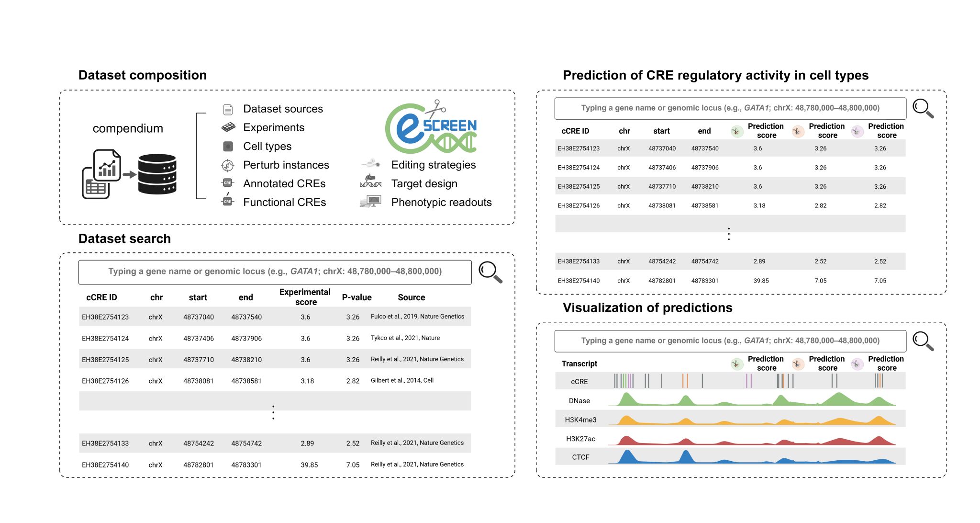Click the Dataset search magnifying glass icon

pyautogui.click(x=490, y=272)
